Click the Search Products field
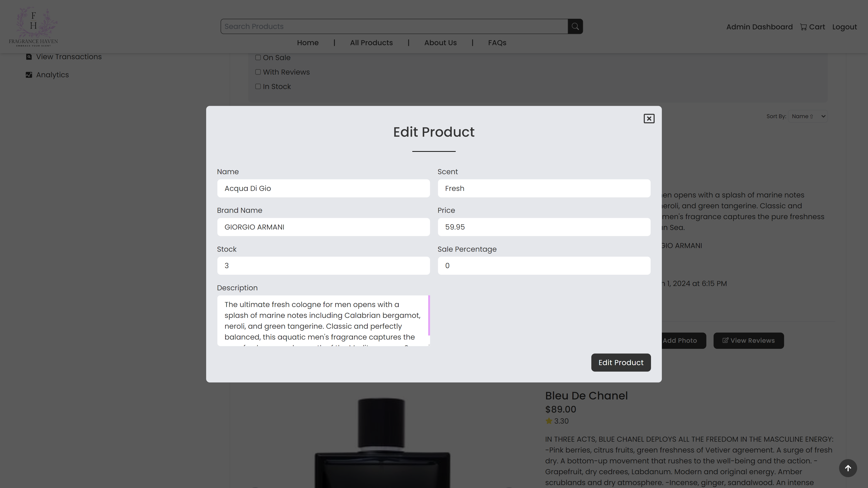This screenshot has width=868, height=488. [x=394, y=26]
